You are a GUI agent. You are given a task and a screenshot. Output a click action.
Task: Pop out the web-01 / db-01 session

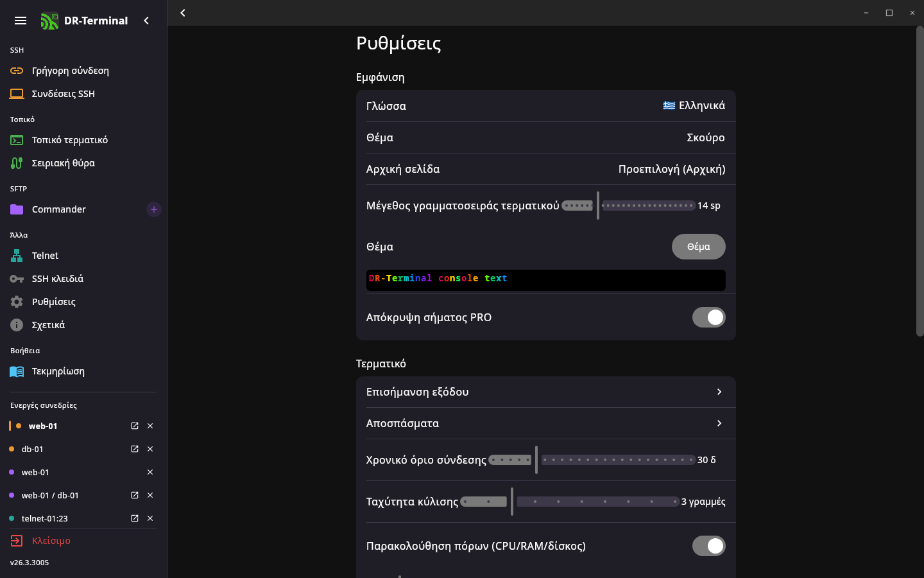(135, 495)
